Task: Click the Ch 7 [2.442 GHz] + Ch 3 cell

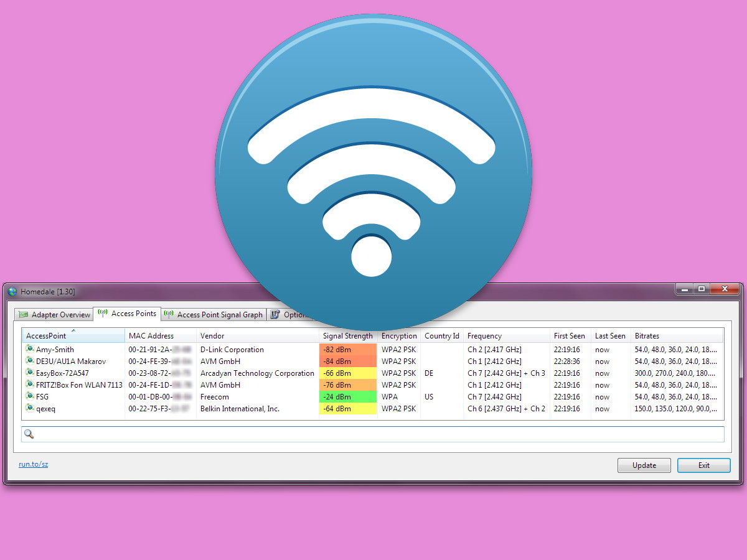Action: click(506, 373)
